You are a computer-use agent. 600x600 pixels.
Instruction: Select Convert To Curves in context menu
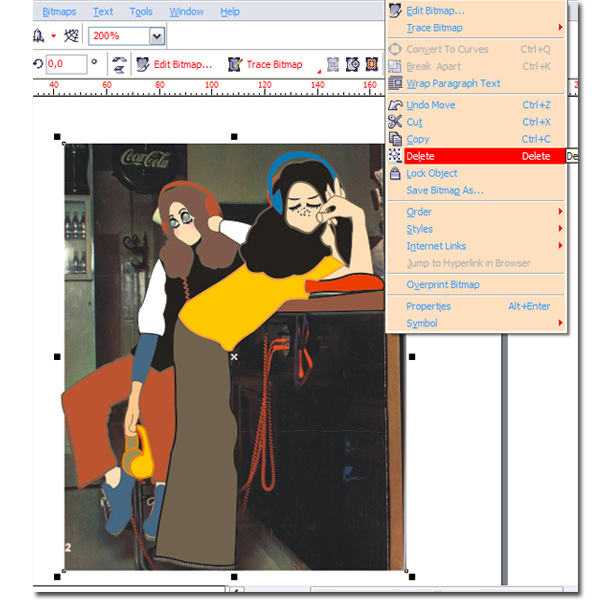[476, 49]
